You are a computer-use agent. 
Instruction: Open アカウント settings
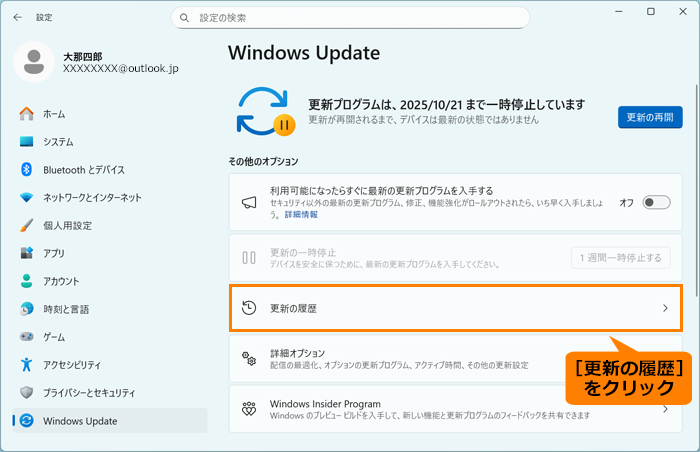[x=110, y=281]
